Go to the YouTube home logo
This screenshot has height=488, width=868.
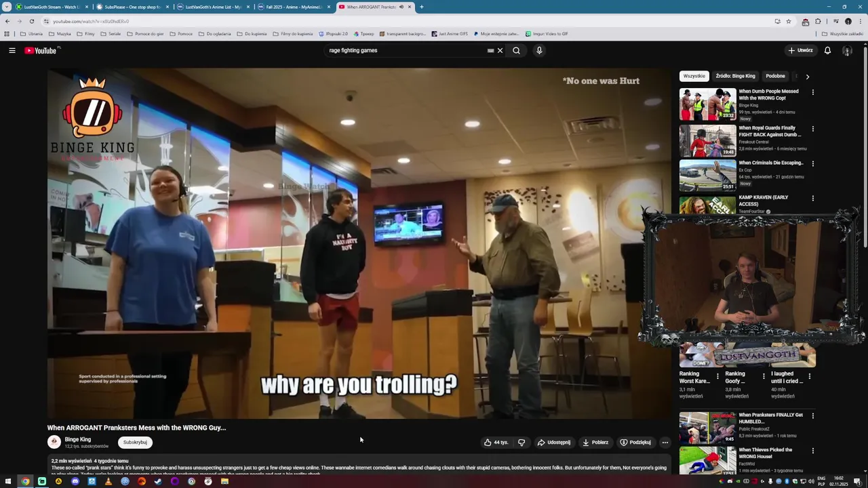(41, 50)
